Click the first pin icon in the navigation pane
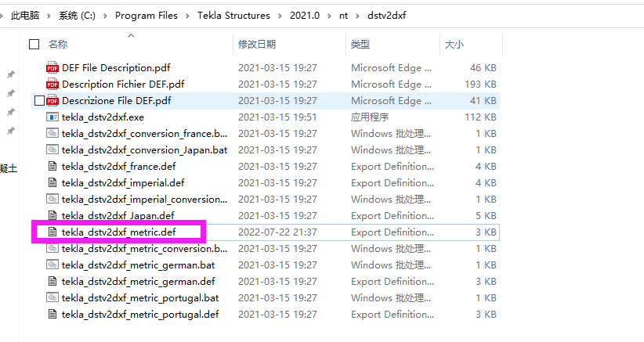 (x=11, y=74)
